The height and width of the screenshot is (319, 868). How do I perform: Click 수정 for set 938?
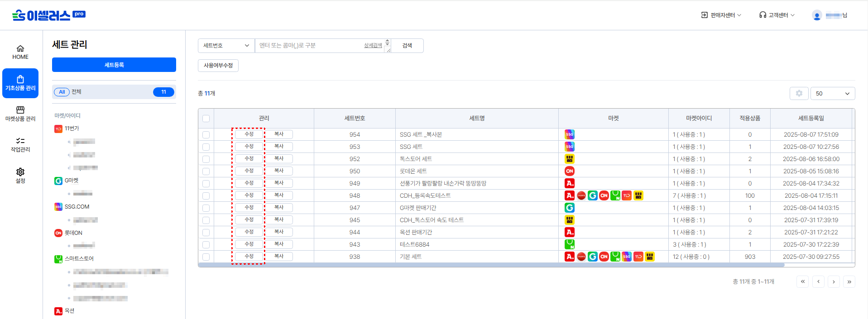249,257
